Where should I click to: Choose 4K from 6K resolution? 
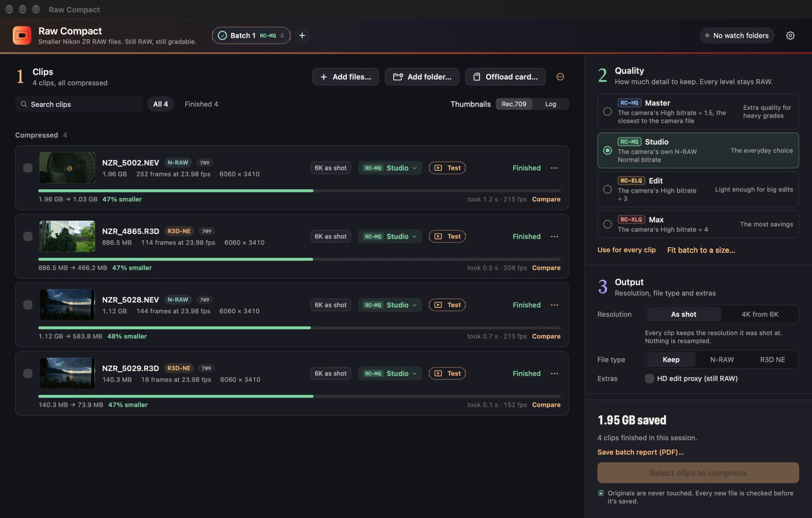pyautogui.click(x=760, y=314)
